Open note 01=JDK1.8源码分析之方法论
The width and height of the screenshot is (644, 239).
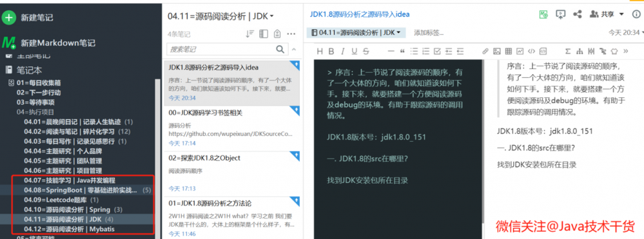(231, 217)
